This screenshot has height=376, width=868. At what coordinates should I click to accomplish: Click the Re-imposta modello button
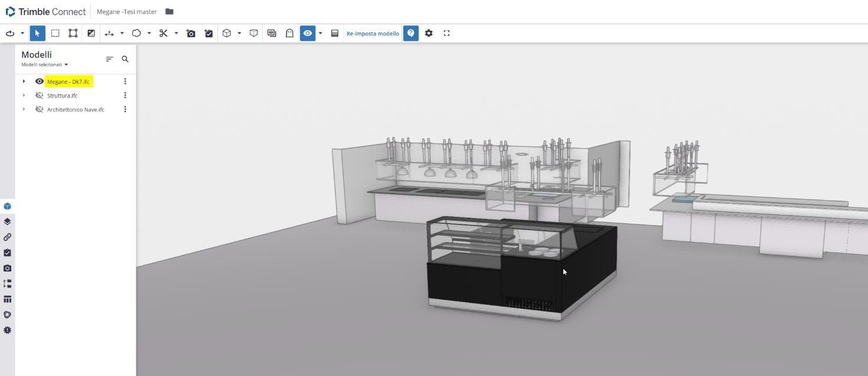(373, 34)
